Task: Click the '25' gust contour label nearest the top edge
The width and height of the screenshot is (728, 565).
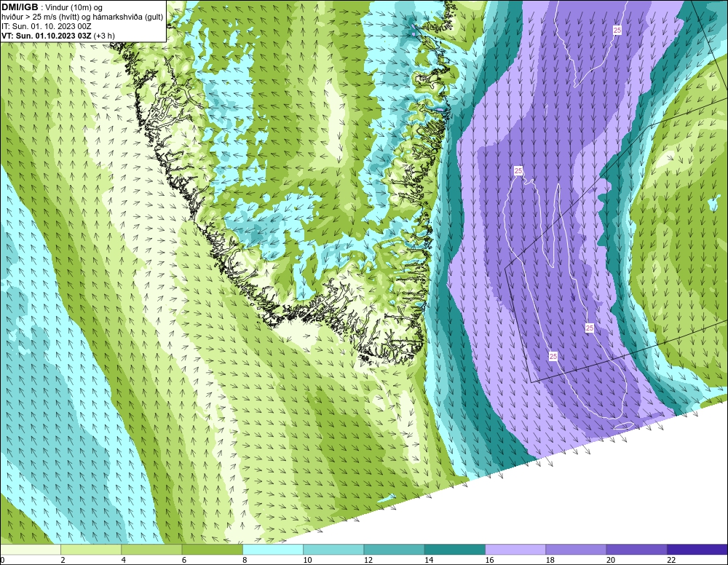Action: [617, 30]
